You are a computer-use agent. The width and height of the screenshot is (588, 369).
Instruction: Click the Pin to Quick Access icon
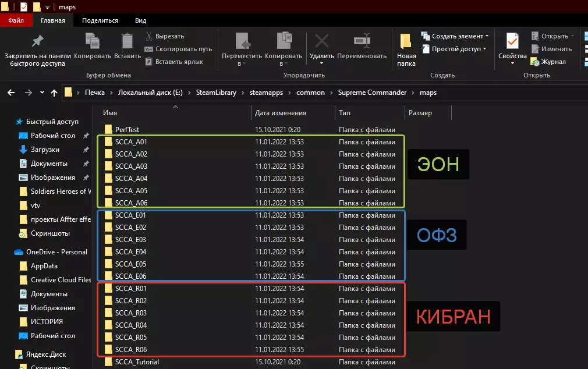pyautogui.click(x=37, y=41)
